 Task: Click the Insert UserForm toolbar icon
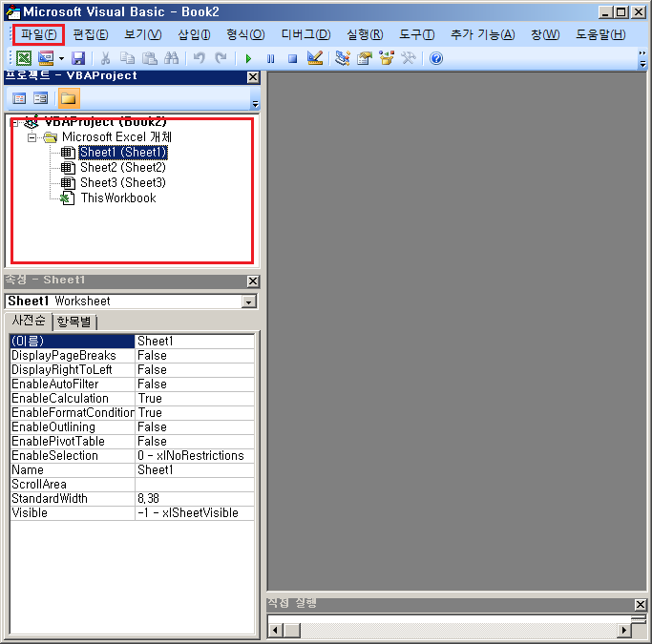click(46, 58)
